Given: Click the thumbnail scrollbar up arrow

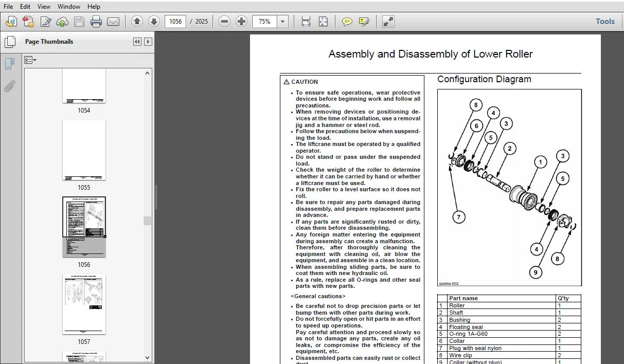Looking at the screenshot, I should click(148, 73).
